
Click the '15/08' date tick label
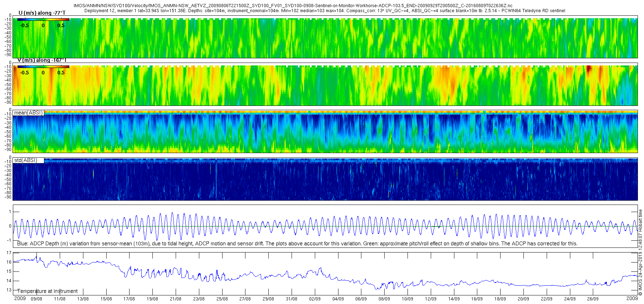(106, 299)
